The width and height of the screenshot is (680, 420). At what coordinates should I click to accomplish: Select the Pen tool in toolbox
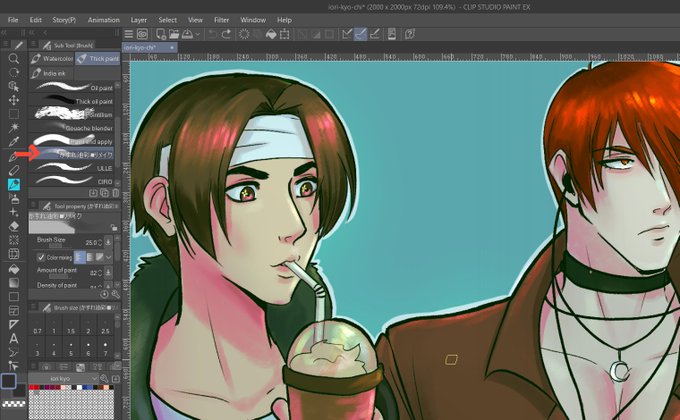click(x=13, y=157)
